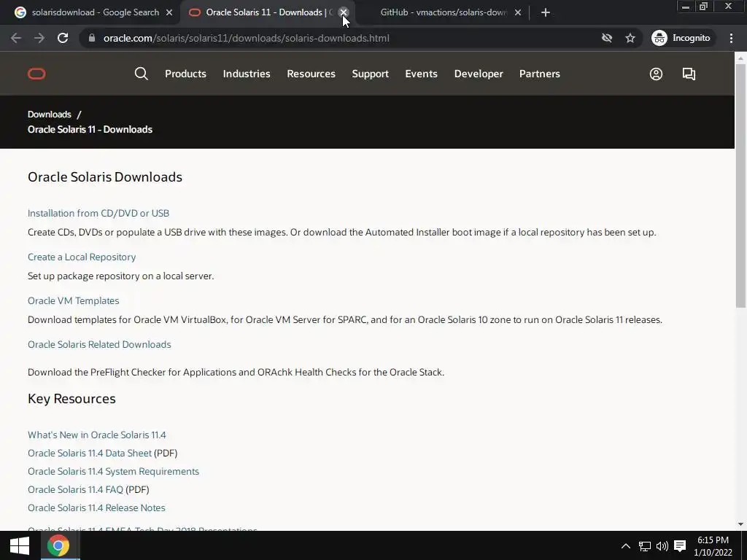Click the scrollbar up arrow
The width and height of the screenshot is (747, 560).
tap(740, 58)
